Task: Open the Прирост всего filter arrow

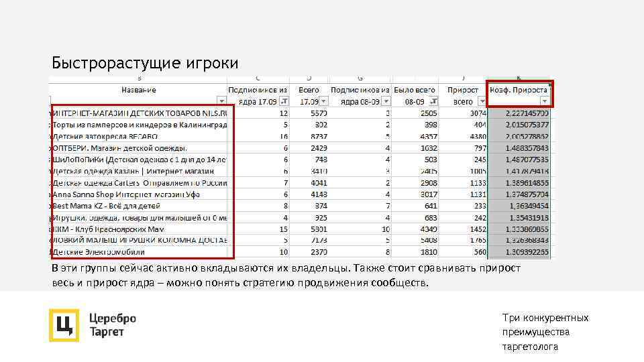Action: click(482, 101)
